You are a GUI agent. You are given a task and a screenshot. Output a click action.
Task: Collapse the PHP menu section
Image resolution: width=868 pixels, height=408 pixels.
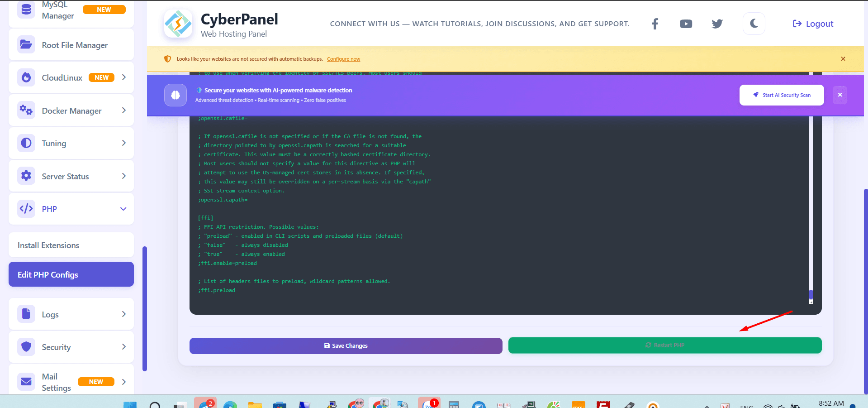coord(123,209)
